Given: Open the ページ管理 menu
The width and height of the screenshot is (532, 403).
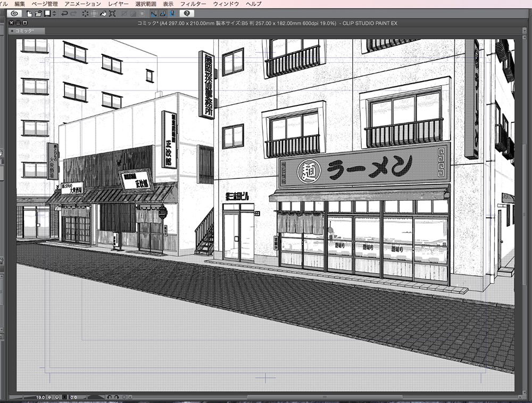Looking at the screenshot, I should pyautogui.click(x=45, y=4).
